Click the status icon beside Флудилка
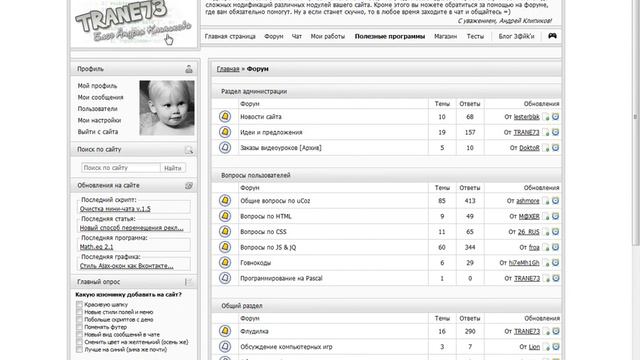The height and width of the screenshot is (360, 640). (225, 331)
